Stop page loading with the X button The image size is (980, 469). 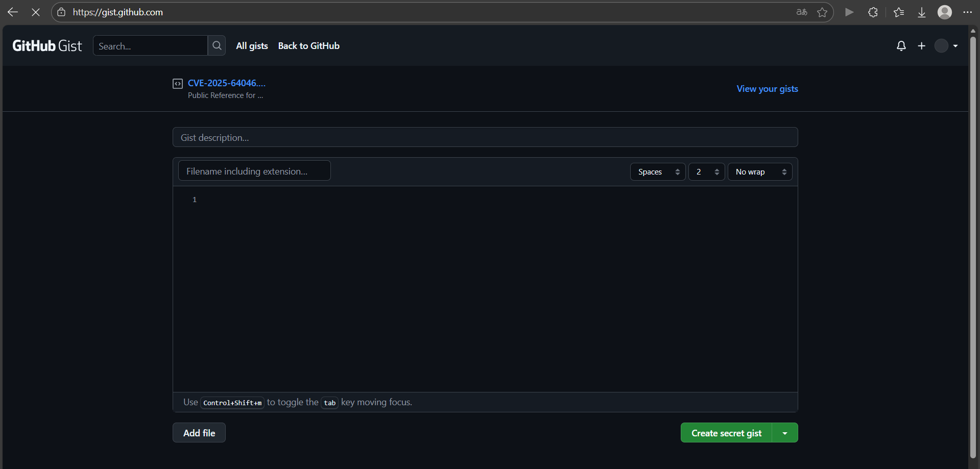(36, 12)
